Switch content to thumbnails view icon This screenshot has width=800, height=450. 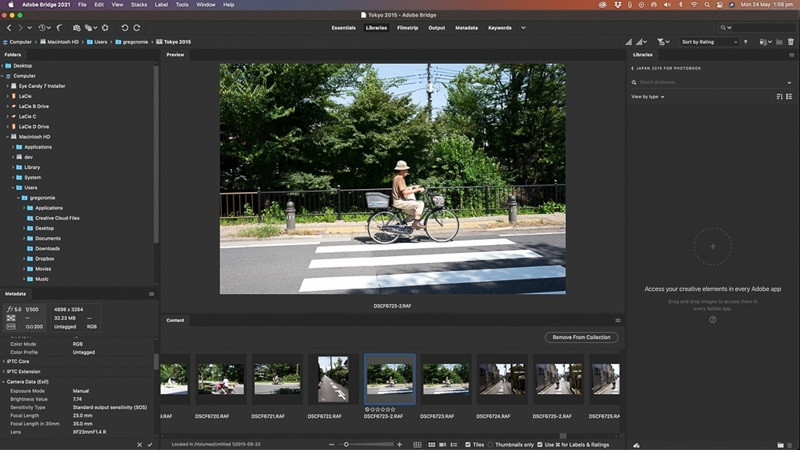click(x=432, y=445)
